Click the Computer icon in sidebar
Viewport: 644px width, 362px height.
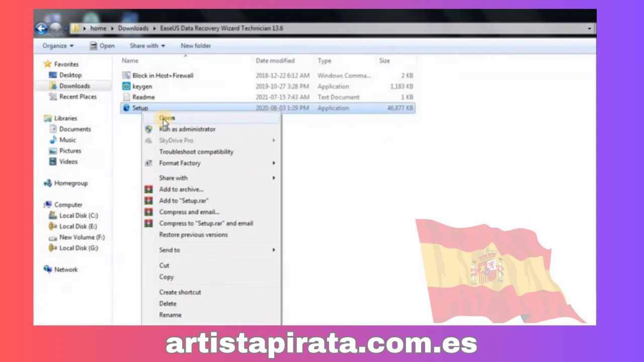click(x=48, y=205)
